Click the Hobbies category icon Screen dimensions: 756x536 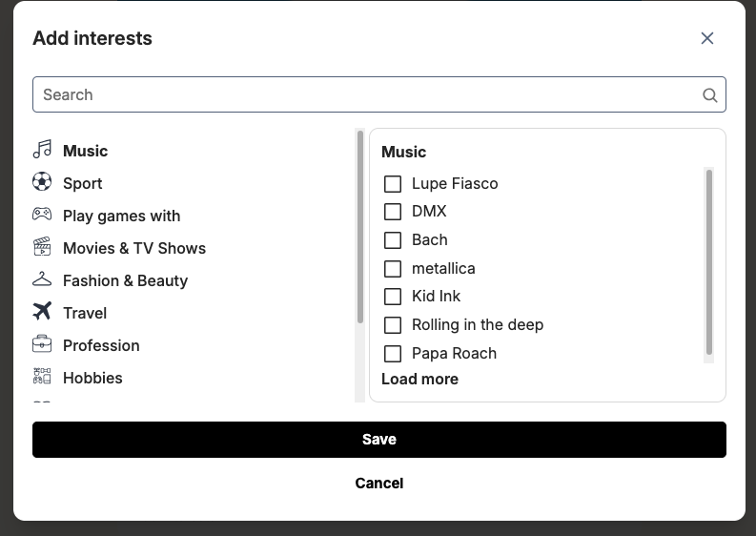click(x=42, y=377)
